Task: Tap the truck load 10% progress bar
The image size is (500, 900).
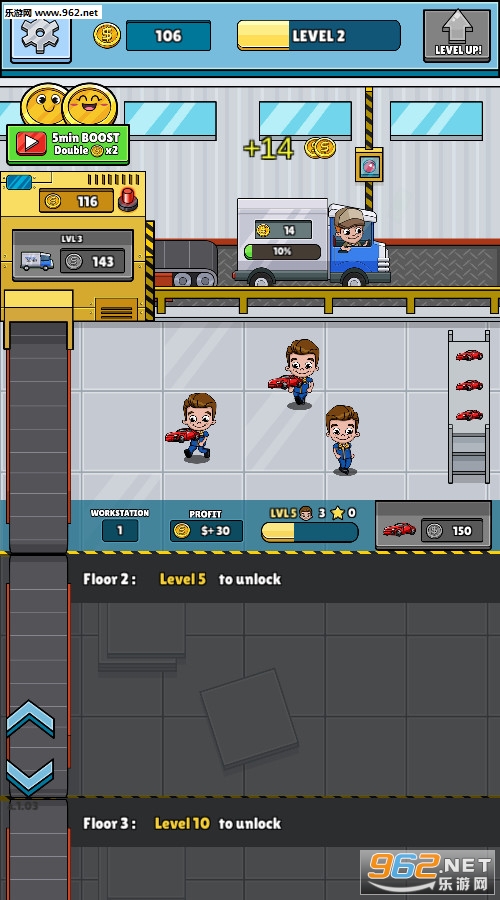Action: click(282, 251)
